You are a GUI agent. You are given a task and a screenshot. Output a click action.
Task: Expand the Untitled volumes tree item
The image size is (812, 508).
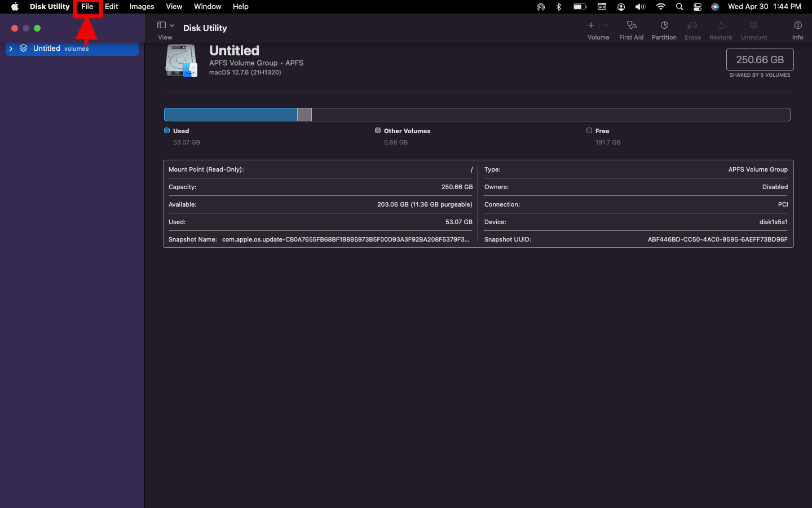(11, 49)
